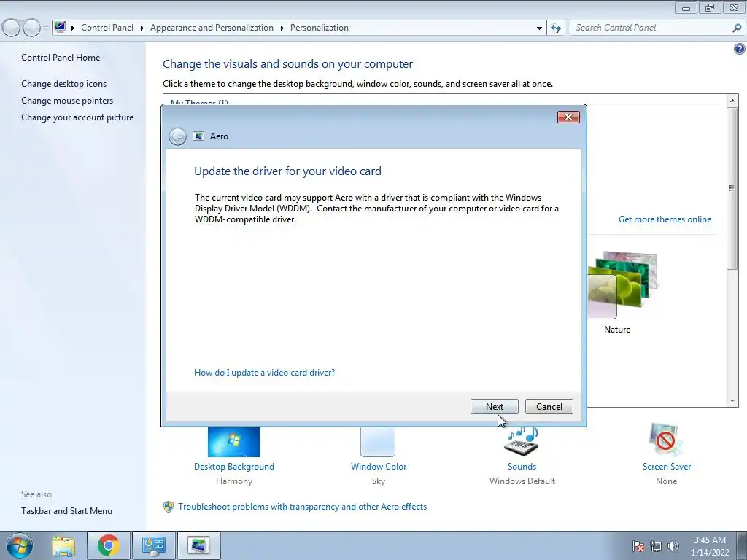Click the shield icon beside Troubleshoot link
This screenshot has width=747, height=560.
169,507
